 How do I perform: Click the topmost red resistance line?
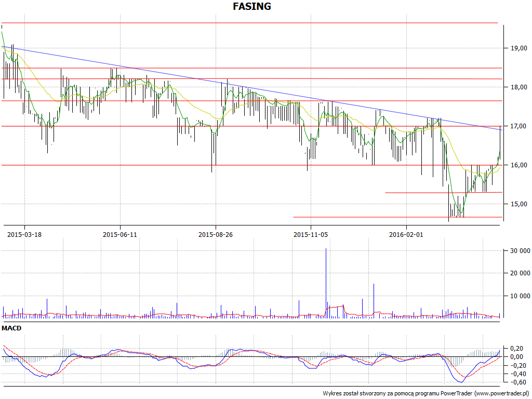[250, 23]
